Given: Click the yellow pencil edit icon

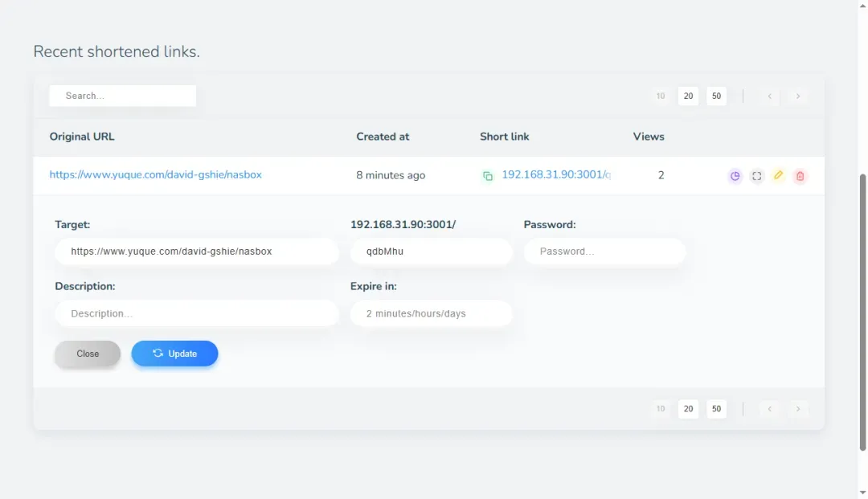Looking at the screenshot, I should point(778,176).
